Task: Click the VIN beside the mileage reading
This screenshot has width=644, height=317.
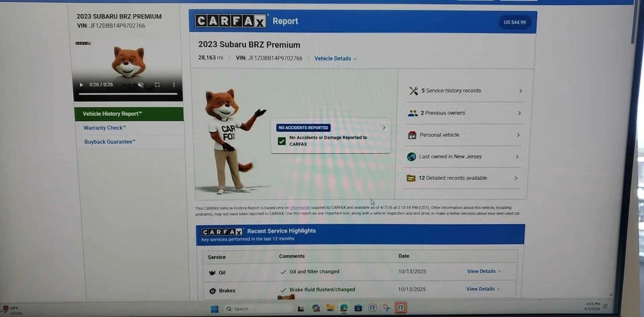Action: point(269,58)
